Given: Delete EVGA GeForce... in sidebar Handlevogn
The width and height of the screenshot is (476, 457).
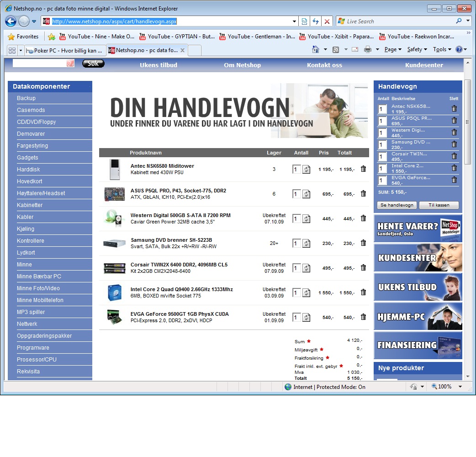Looking at the screenshot, I should [x=454, y=180].
